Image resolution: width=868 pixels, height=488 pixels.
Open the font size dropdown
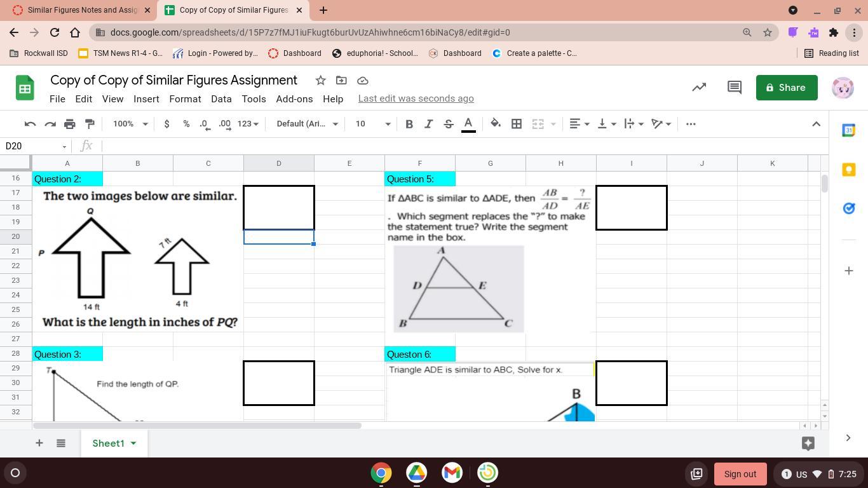pos(373,124)
